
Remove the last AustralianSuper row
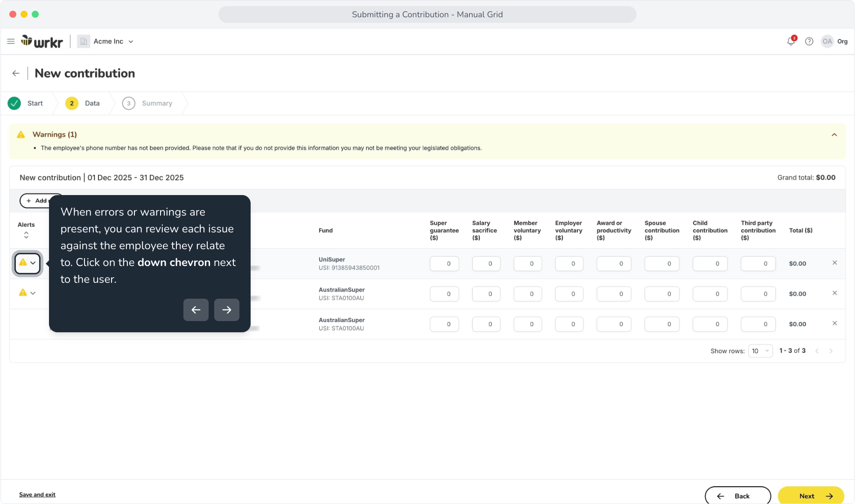[834, 323]
